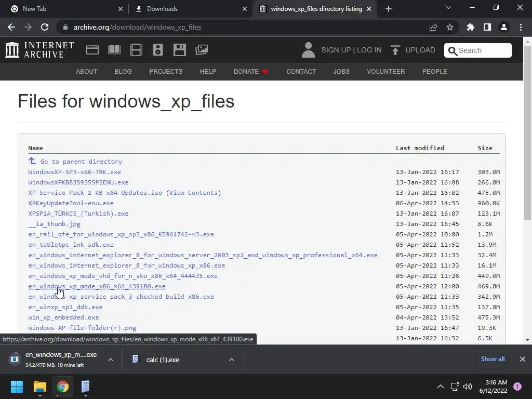Click the browser forward arrow
Screen dimensions: 532x399
click(28, 27)
